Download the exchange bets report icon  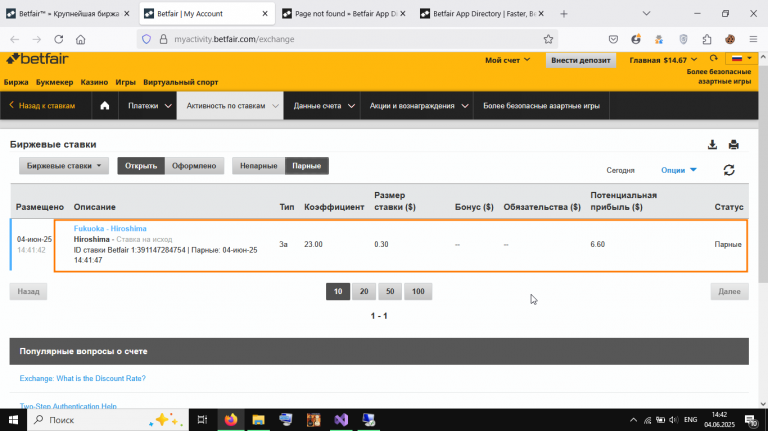click(712, 144)
